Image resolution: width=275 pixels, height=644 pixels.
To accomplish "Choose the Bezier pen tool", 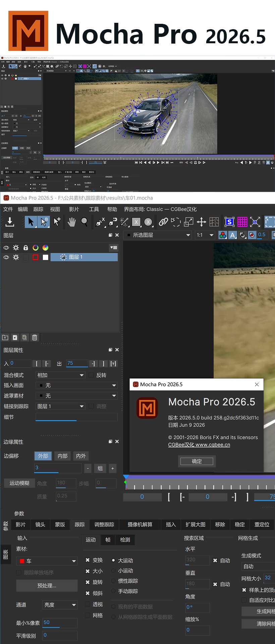I will pos(113,222).
